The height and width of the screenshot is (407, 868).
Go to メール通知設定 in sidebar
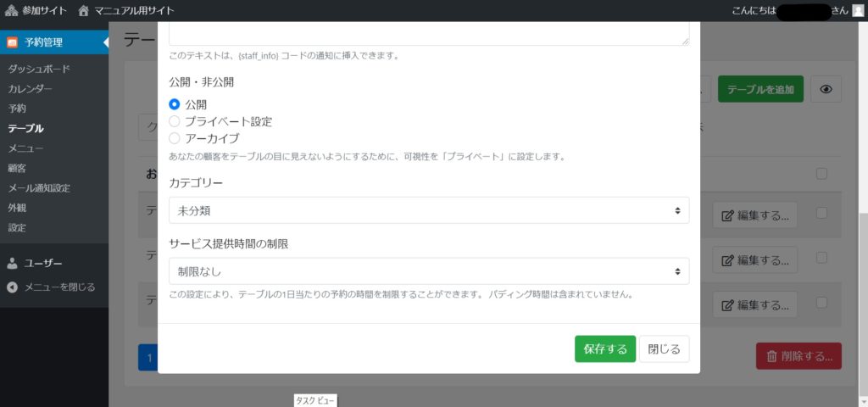click(x=39, y=188)
